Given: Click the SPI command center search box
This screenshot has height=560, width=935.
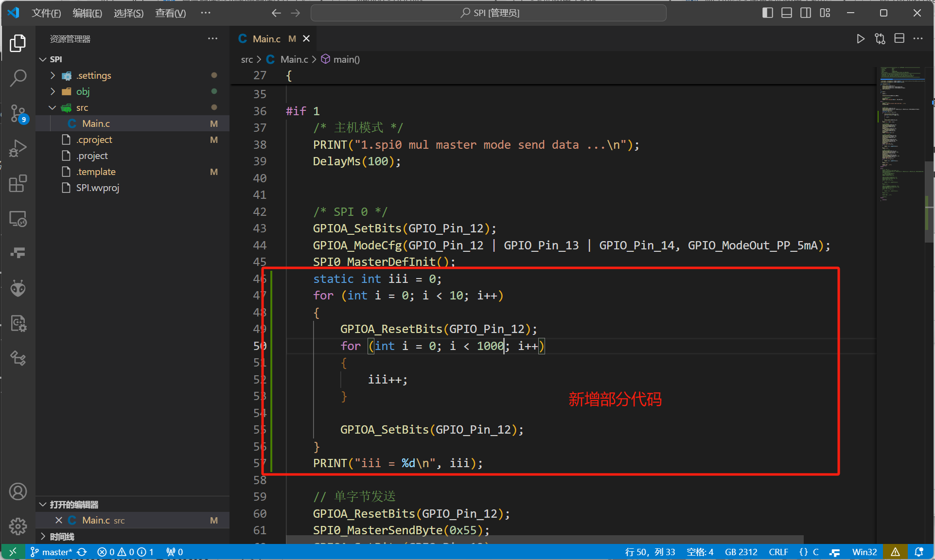Looking at the screenshot, I should point(489,13).
